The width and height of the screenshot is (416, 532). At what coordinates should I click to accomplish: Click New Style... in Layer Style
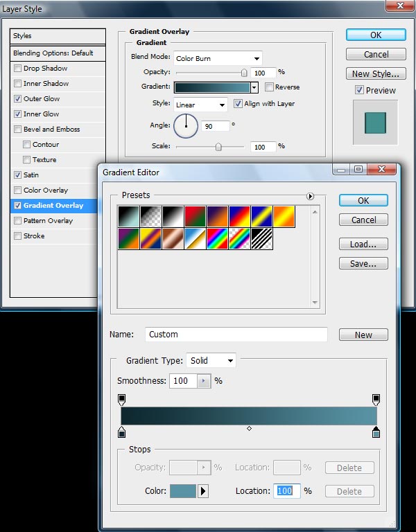click(x=376, y=73)
